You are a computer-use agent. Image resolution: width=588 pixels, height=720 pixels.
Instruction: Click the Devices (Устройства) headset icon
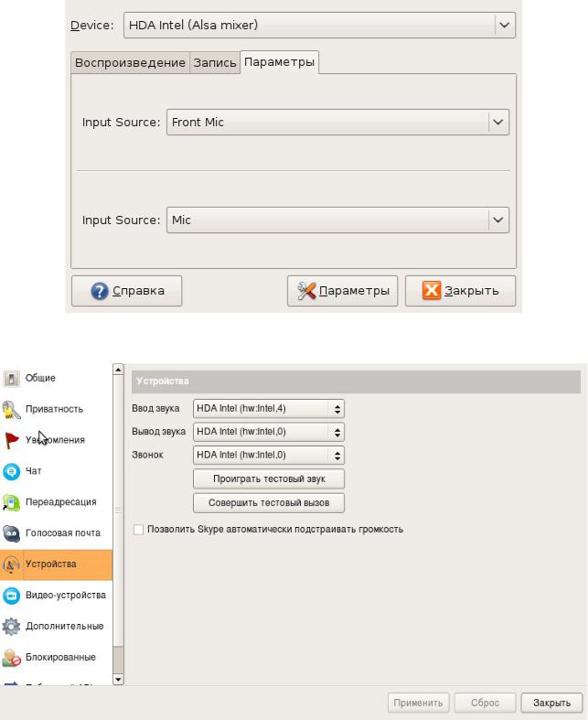11,564
